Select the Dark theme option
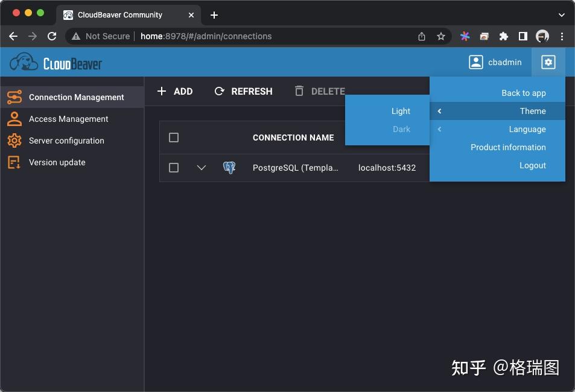The image size is (575, 392). tap(387, 129)
